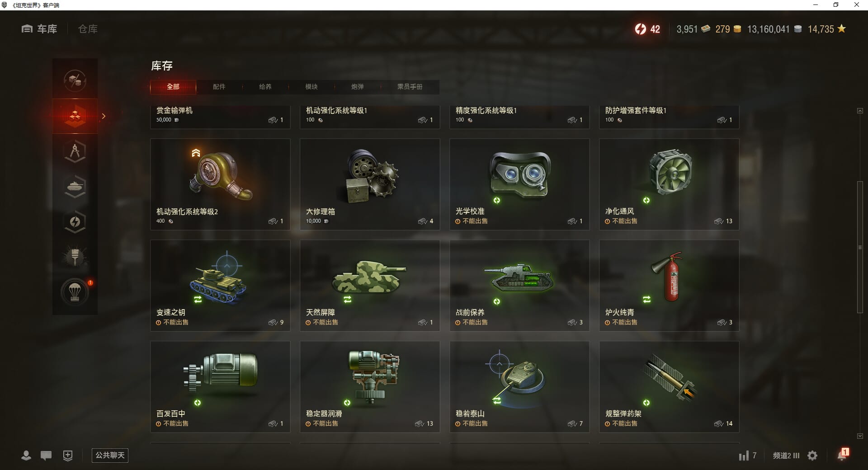Switch to the 配件 tab
Screen dimensions: 868x470
tap(219, 87)
